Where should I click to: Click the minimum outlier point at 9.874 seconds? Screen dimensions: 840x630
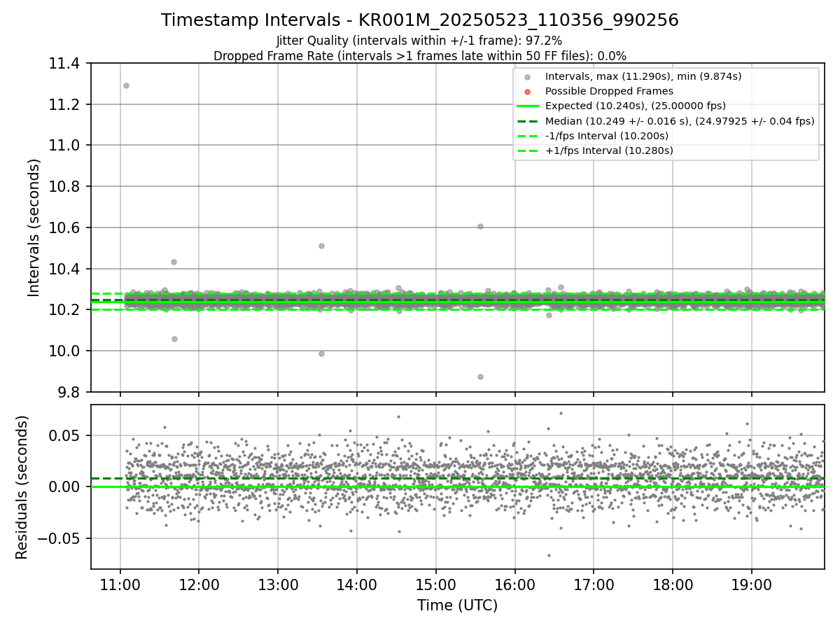tap(480, 377)
